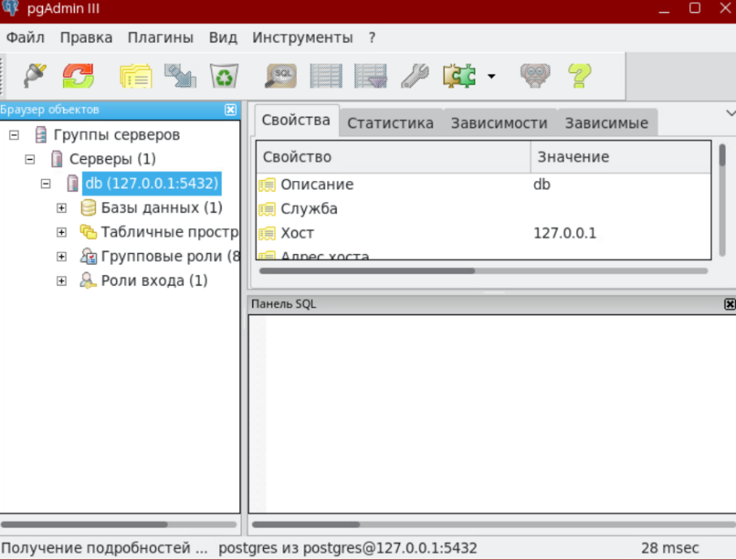This screenshot has width=736, height=560.
Task: Open the Maintenance wrench icon
Action: click(415, 75)
